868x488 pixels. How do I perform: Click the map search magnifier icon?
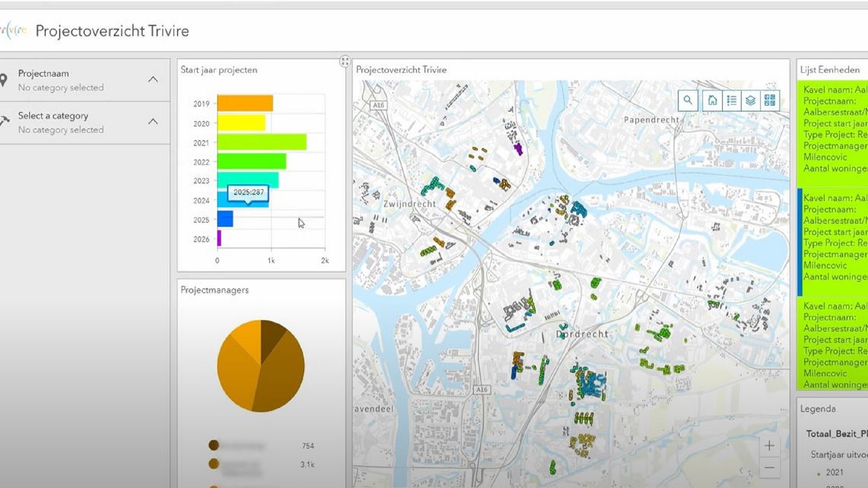pyautogui.click(x=688, y=100)
